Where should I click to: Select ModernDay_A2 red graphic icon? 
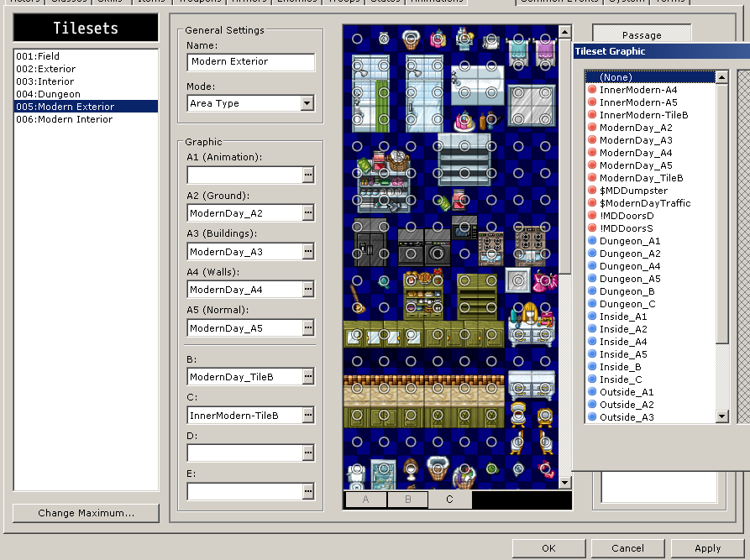coord(592,128)
